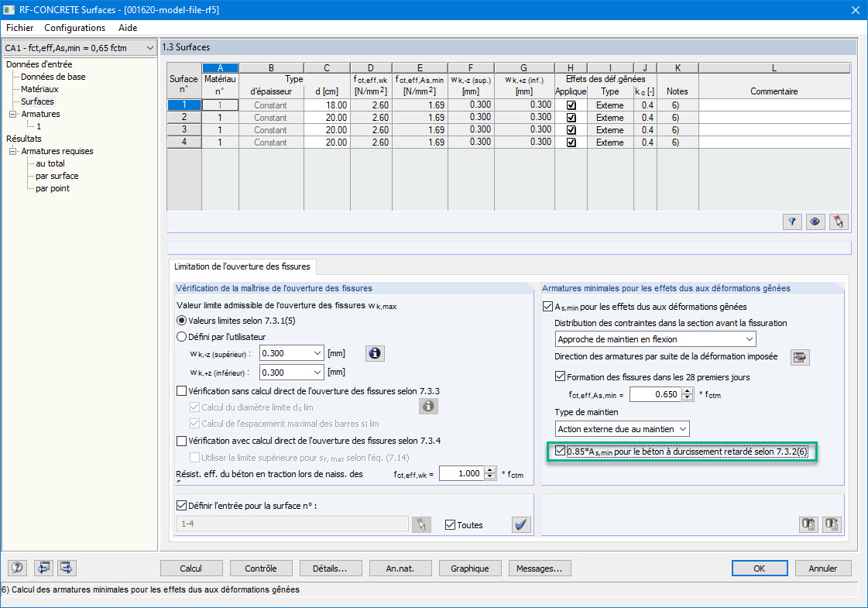Toggle Applique checkbox for surface 4

(x=571, y=143)
